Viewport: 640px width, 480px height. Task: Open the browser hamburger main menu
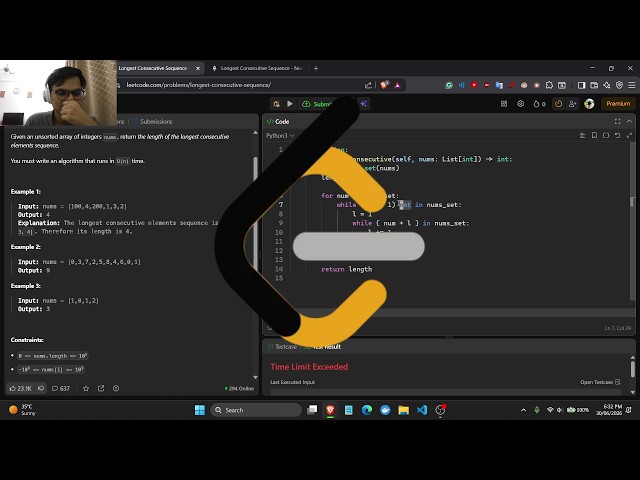coord(631,85)
